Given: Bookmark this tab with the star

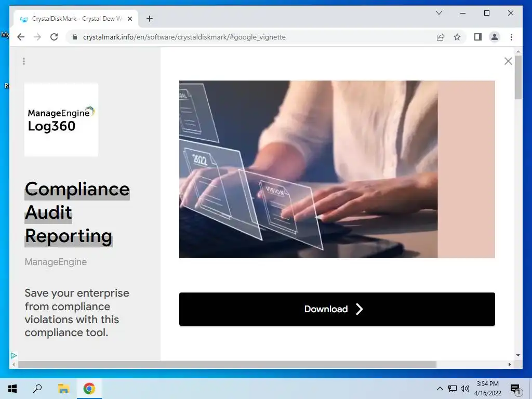Looking at the screenshot, I should pyautogui.click(x=457, y=37).
